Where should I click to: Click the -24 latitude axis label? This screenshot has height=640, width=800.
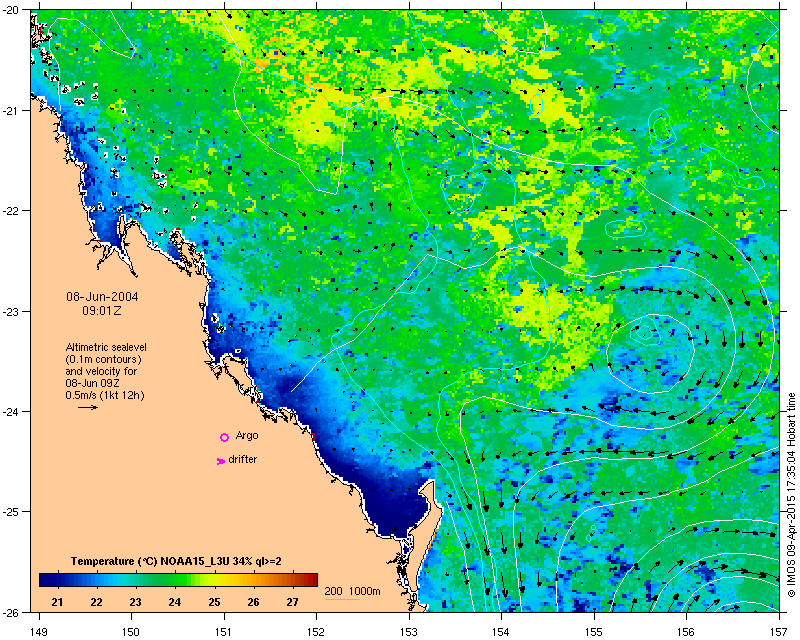pyautogui.click(x=11, y=411)
